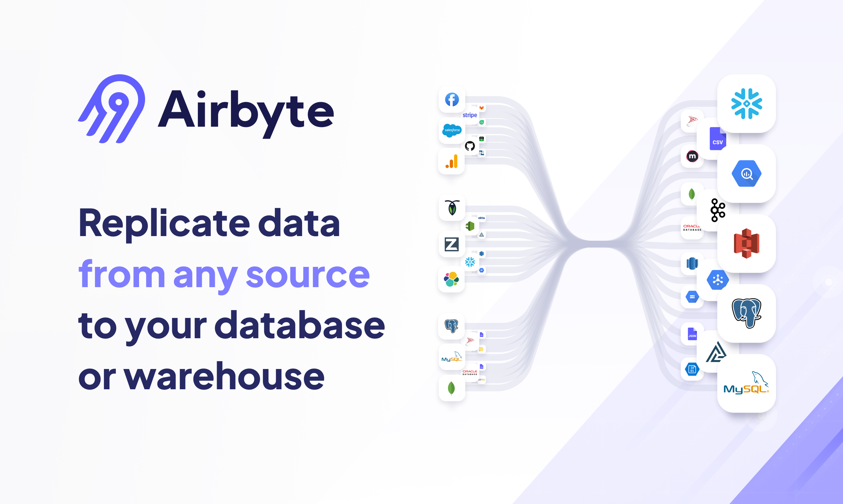
Task: Select the Google Analytics source icon
Action: (451, 162)
